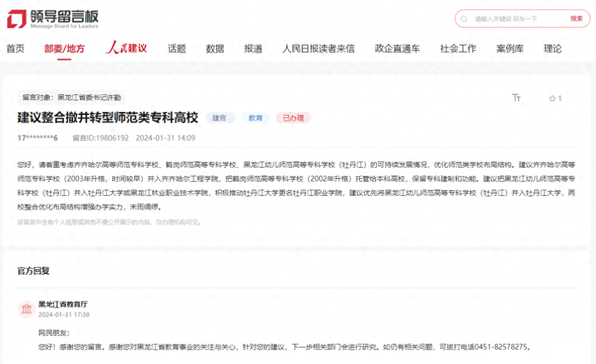The width and height of the screenshot is (596, 364).
Task: Click the 搜索 search button
Action: [x=576, y=18]
